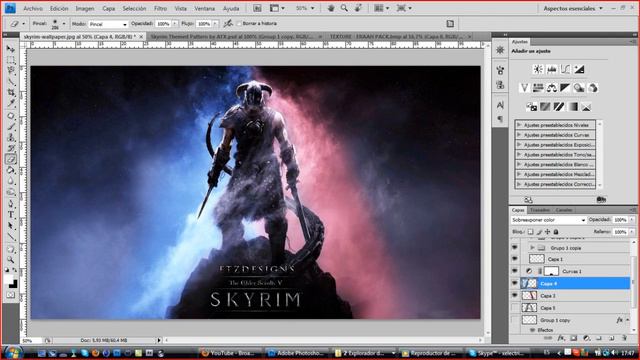Enable the Borrar a historia checkbox

pos(239,24)
